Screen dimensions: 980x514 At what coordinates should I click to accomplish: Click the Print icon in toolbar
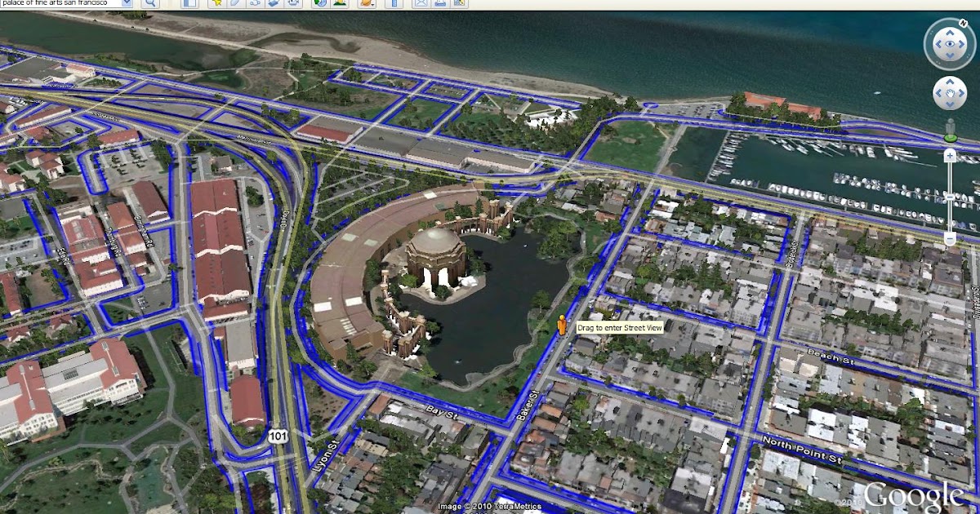coord(441,3)
